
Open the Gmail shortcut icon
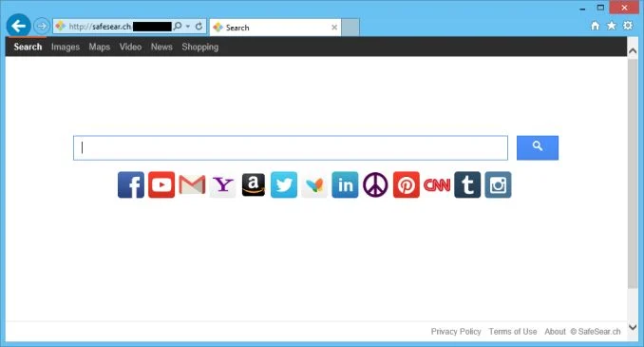click(x=192, y=185)
